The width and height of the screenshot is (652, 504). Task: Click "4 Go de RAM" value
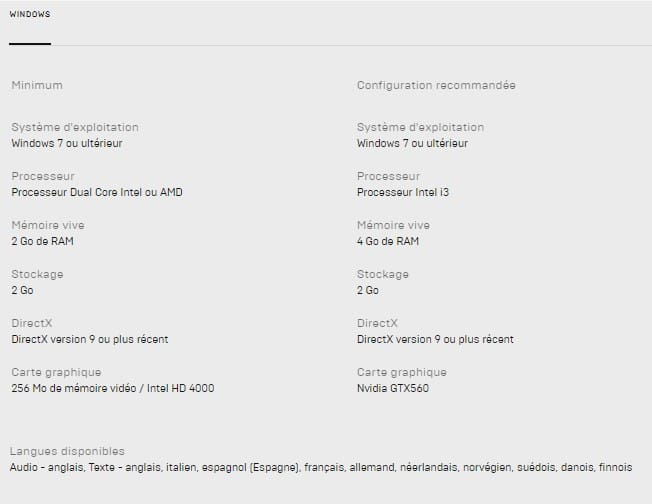(x=388, y=242)
